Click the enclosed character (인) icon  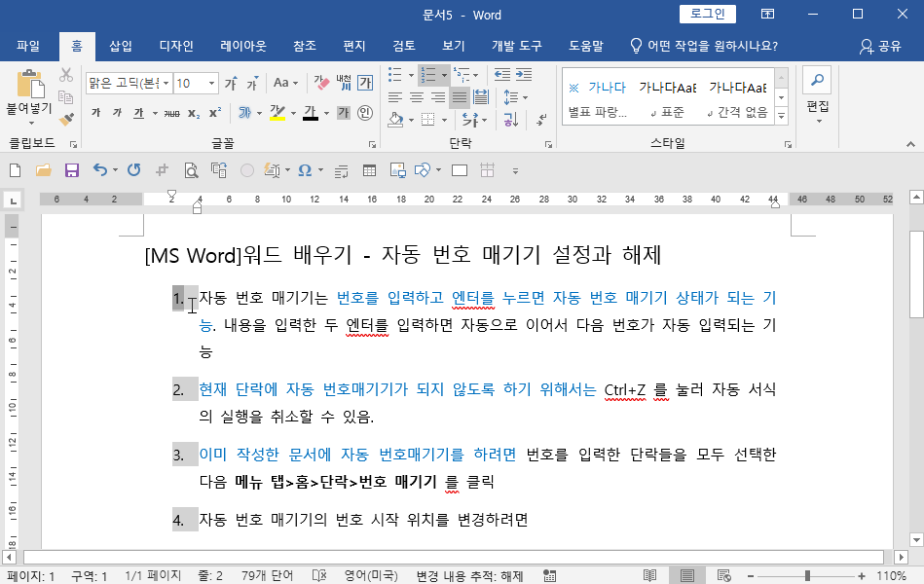click(x=365, y=113)
